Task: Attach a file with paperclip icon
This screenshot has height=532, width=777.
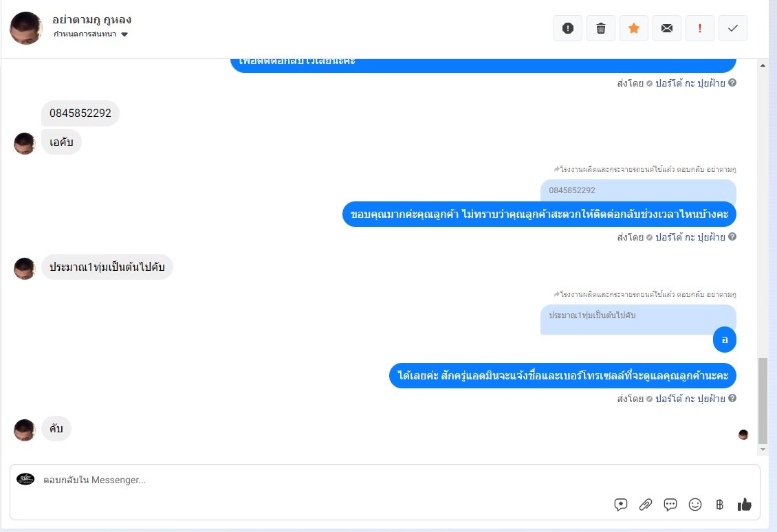Action: pyautogui.click(x=645, y=505)
